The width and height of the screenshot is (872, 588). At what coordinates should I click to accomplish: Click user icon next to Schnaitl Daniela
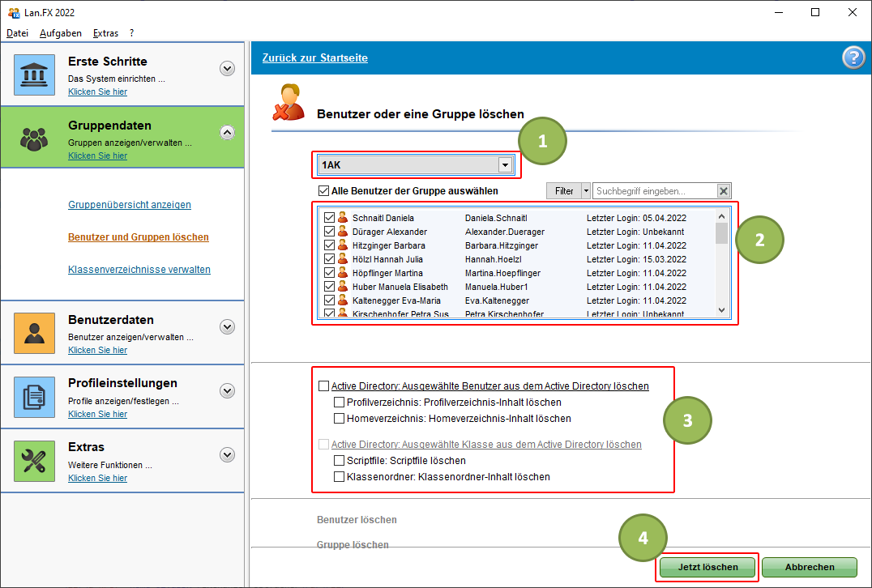pos(343,217)
